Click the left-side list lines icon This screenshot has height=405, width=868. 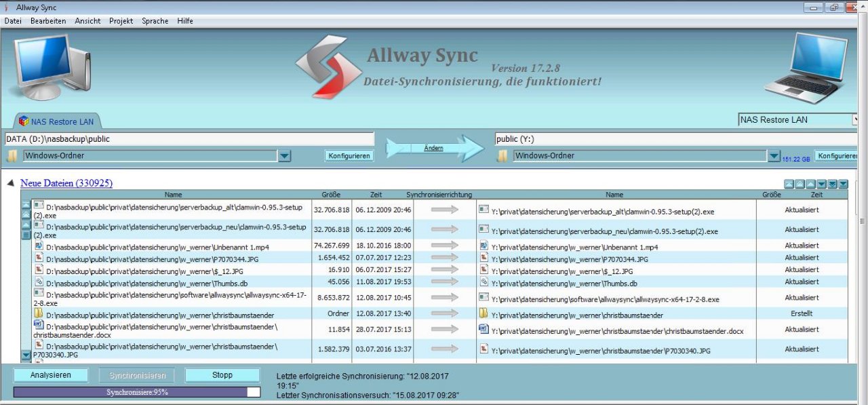[x=26, y=235]
